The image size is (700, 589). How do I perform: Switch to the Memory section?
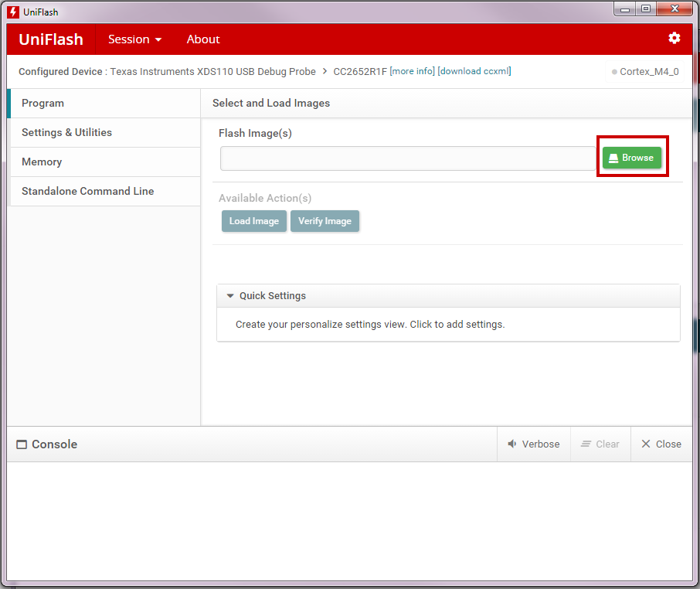pyautogui.click(x=42, y=162)
